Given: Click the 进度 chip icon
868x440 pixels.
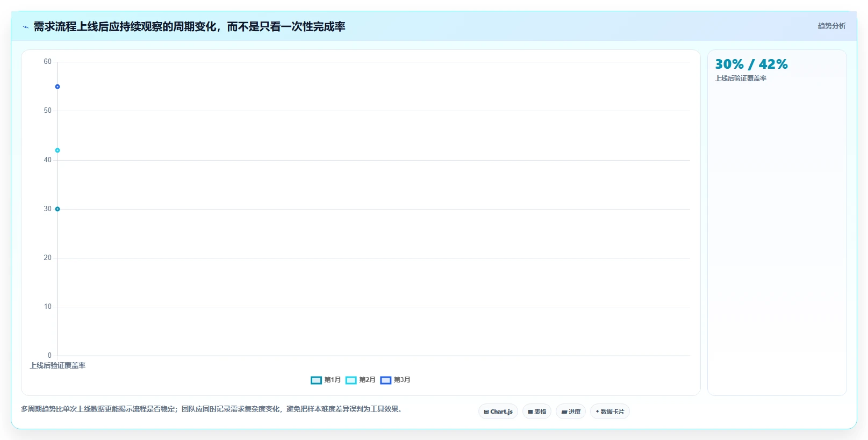Looking at the screenshot, I should [x=564, y=412].
